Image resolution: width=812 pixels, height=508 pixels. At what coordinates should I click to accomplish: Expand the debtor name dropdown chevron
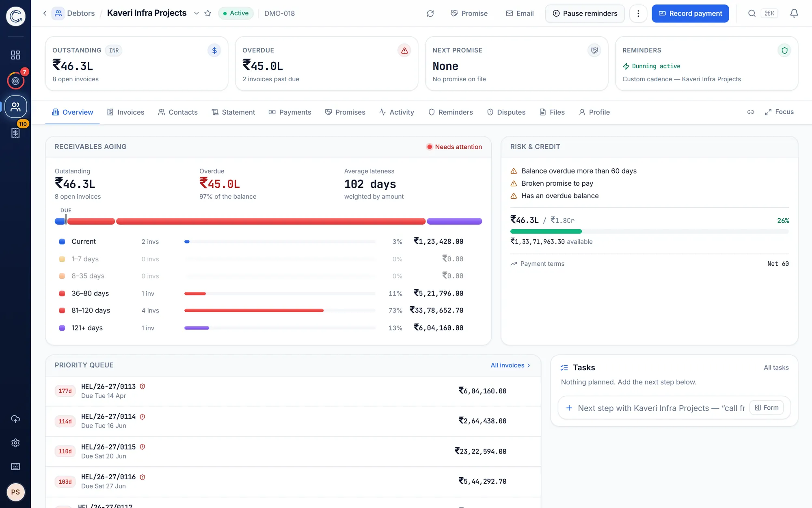pyautogui.click(x=197, y=13)
